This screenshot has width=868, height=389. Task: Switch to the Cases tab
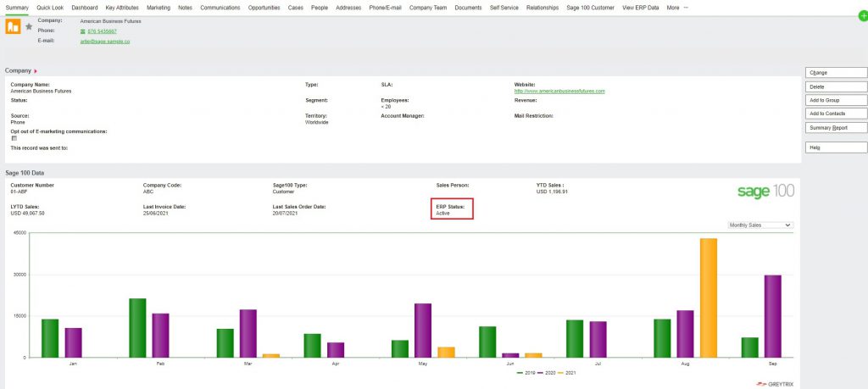click(296, 8)
